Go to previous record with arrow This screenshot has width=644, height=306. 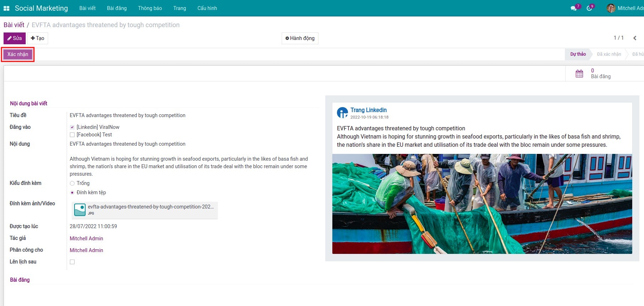coord(635,38)
